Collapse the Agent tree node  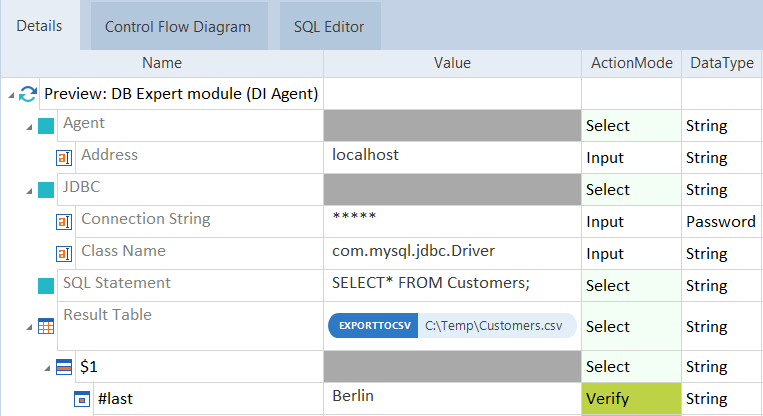click(28, 127)
